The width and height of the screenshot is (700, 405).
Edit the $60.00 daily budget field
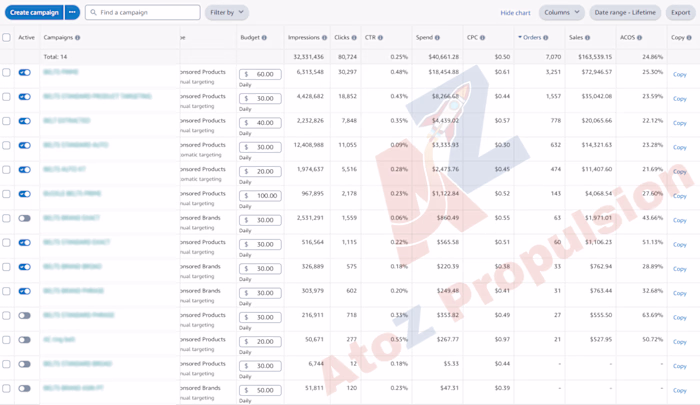click(260, 74)
